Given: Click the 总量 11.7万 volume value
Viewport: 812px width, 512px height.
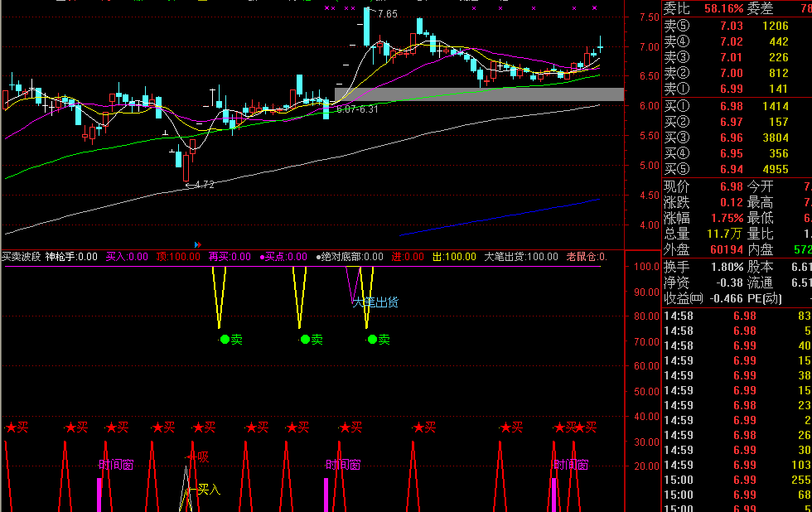Looking at the screenshot, I should pos(725,234).
